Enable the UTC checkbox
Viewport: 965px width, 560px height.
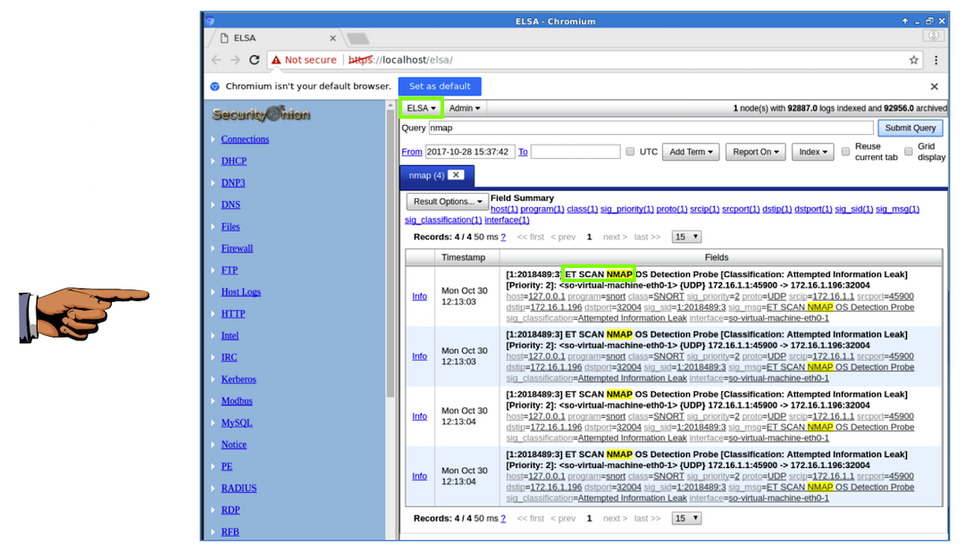[x=630, y=152]
